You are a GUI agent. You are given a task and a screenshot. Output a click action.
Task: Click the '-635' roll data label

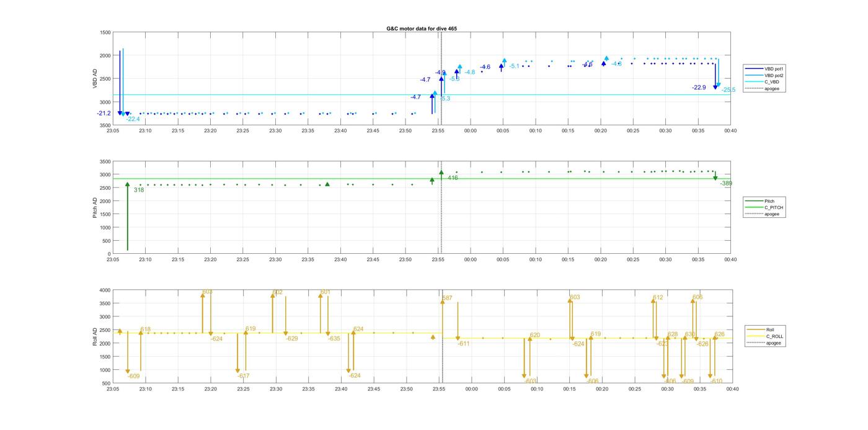tap(334, 338)
